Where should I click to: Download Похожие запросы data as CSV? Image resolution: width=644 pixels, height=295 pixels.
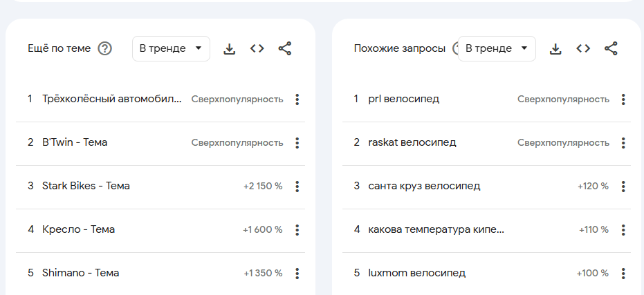pos(555,48)
